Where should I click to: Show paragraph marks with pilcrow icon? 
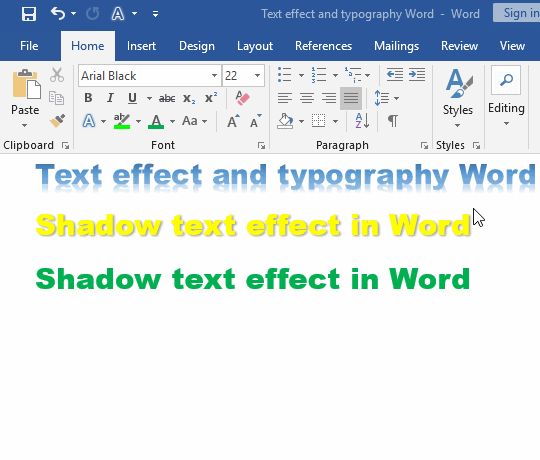tap(393, 121)
